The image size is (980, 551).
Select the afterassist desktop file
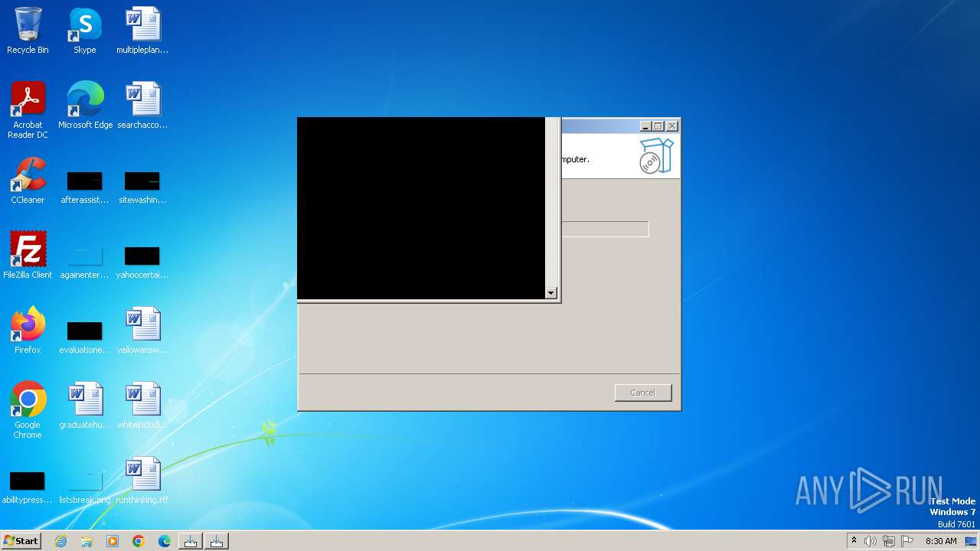pyautogui.click(x=85, y=187)
